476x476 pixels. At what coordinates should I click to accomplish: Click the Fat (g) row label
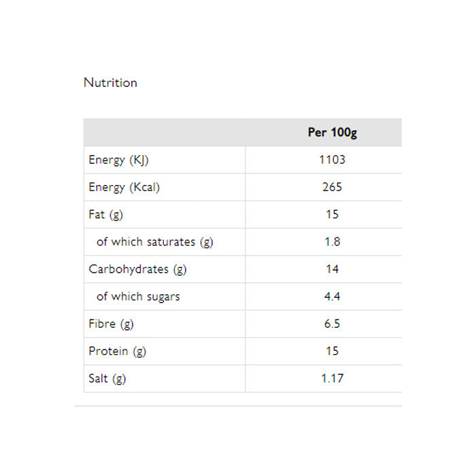coord(106,214)
